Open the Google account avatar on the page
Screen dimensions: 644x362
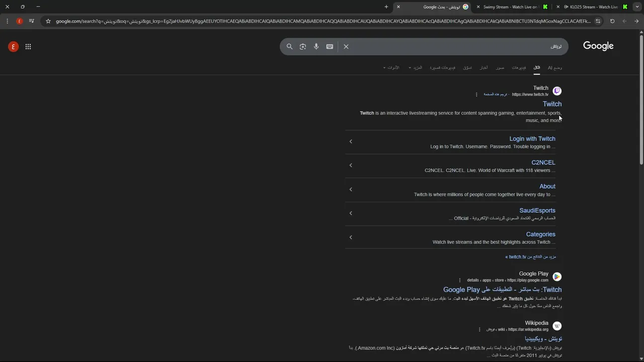(14, 47)
